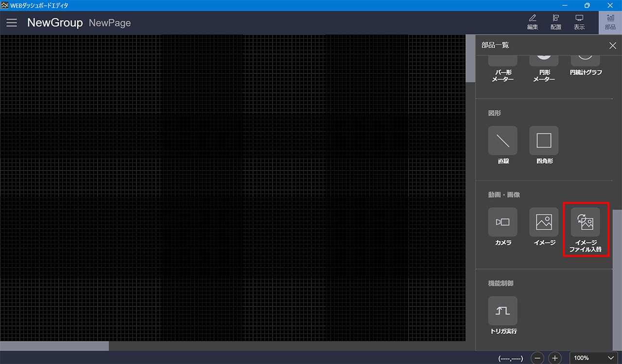Open the 表示 (View) toolbar menu
The width and height of the screenshot is (622, 364).
[579, 22]
